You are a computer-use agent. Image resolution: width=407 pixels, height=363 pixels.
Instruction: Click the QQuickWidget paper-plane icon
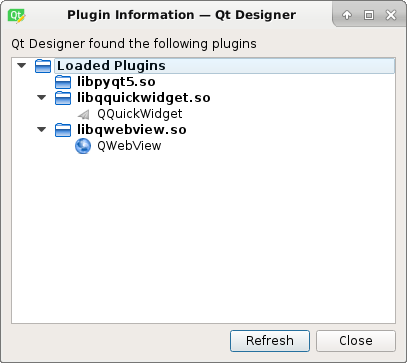pos(83,114)
